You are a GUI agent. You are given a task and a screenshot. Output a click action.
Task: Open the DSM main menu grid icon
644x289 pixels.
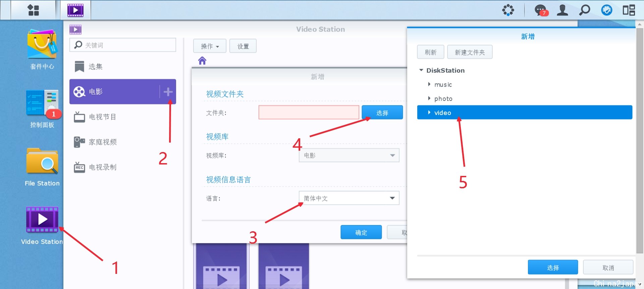pos(33,10)
